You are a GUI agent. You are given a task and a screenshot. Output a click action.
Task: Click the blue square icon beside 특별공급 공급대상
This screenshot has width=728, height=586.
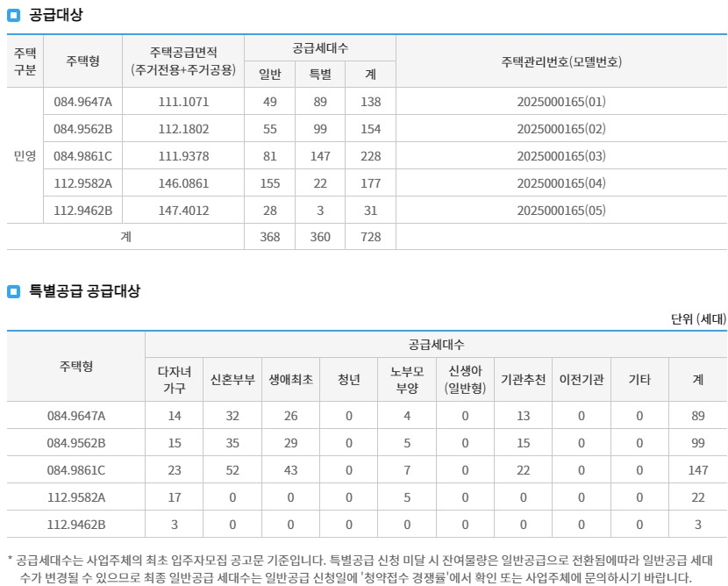point(12,291)
